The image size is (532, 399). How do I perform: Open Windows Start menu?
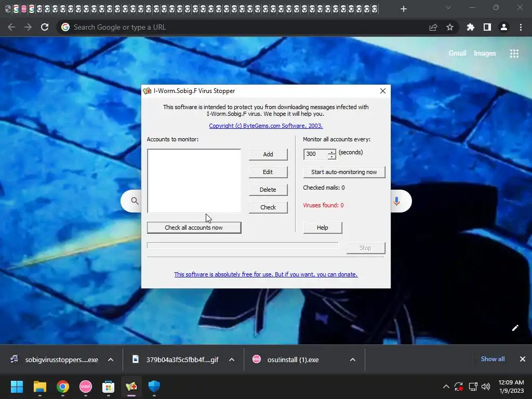(17, 387)
